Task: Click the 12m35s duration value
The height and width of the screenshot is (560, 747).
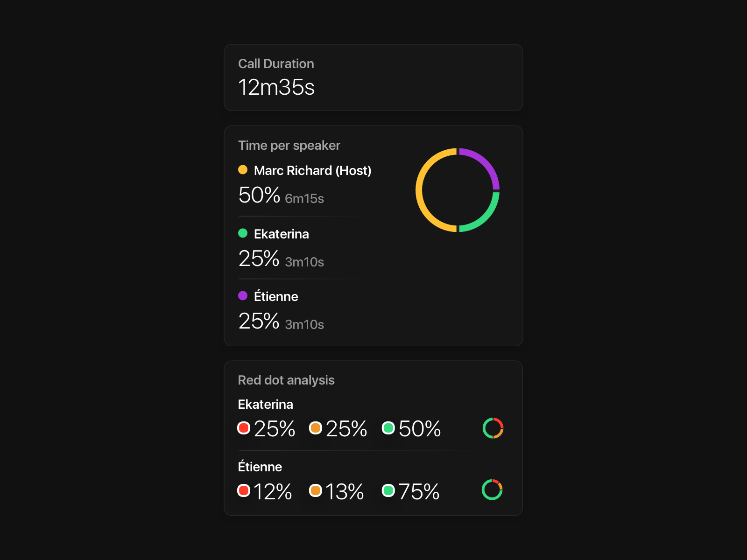Action: tap(276, 87)
